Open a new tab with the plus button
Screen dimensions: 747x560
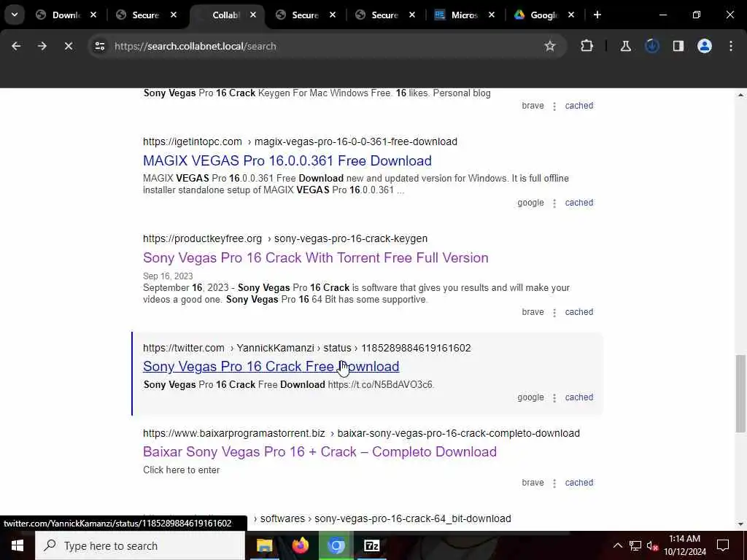click(597, 15)
